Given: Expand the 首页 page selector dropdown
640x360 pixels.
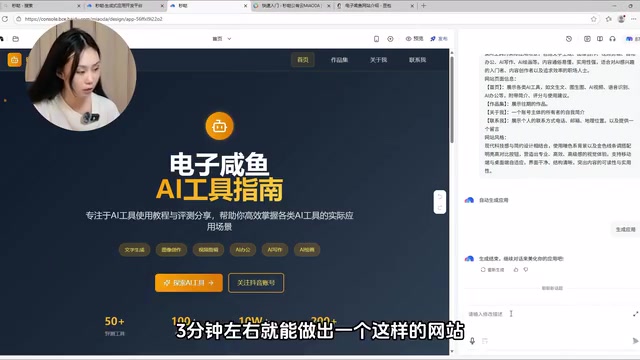Looking at the screenshot, I should pos(222,39).
